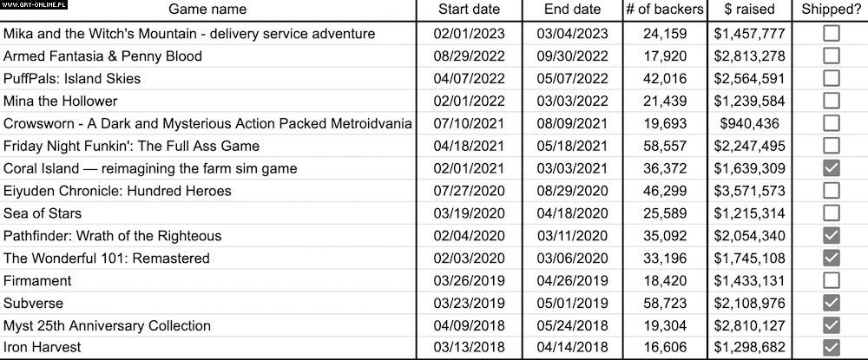Toggle Shipped checkbox for Armed Fantasia & Penny Blood
Viewport: 868px width, 360px height.
point(832,56)
